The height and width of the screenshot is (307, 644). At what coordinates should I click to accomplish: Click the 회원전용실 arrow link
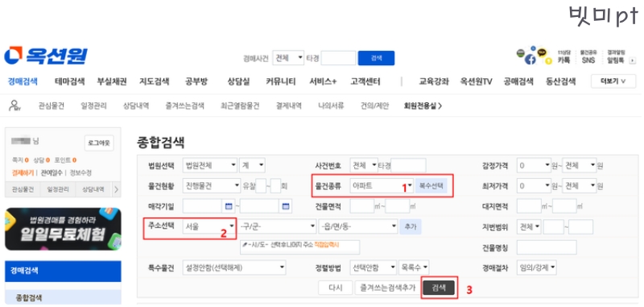click(423, 106)
